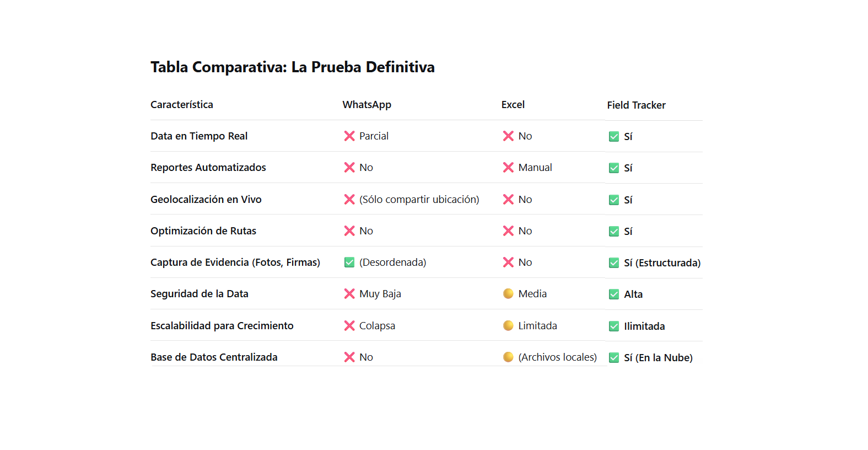This screenshot has width=868, height=450.
Task: Click the green check in Field Tracker Geolocalización en Vivo cell
Action: (x=614, y=200)
